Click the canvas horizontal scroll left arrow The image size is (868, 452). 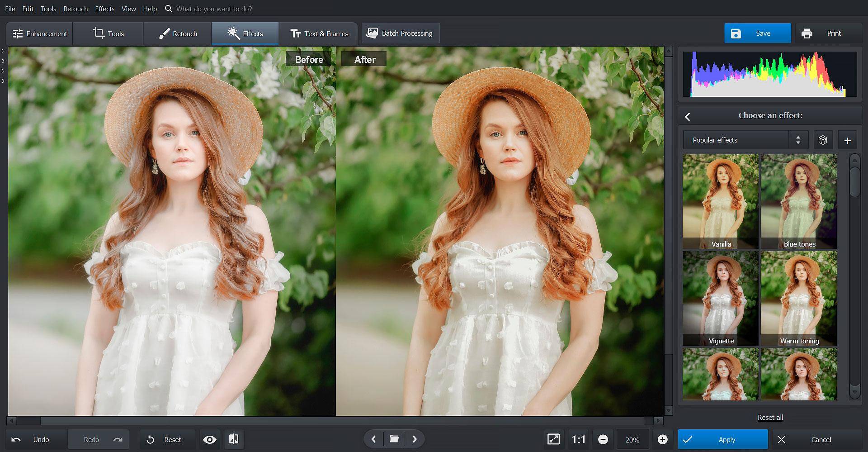click(x=12, y=421)
